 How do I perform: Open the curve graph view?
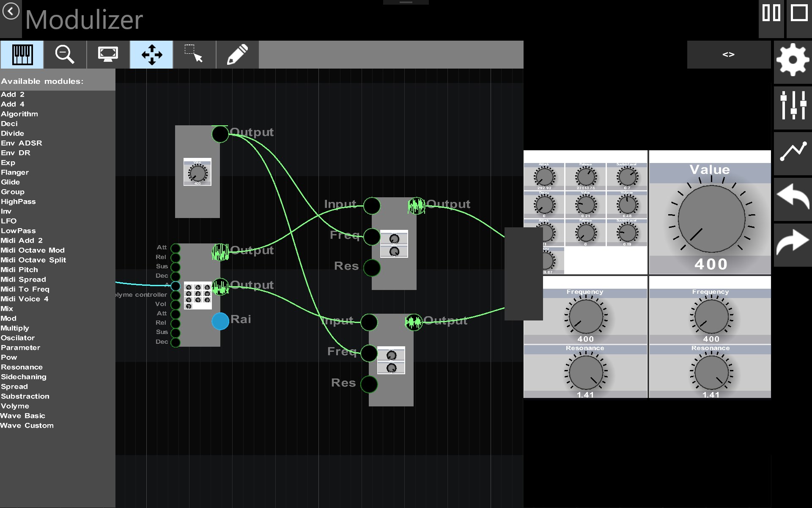point(793,154)
